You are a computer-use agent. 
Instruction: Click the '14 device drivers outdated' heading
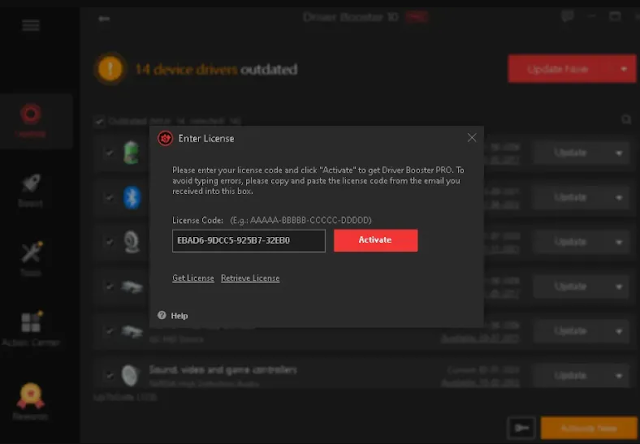pyautogui.click(x=216, y=69)
